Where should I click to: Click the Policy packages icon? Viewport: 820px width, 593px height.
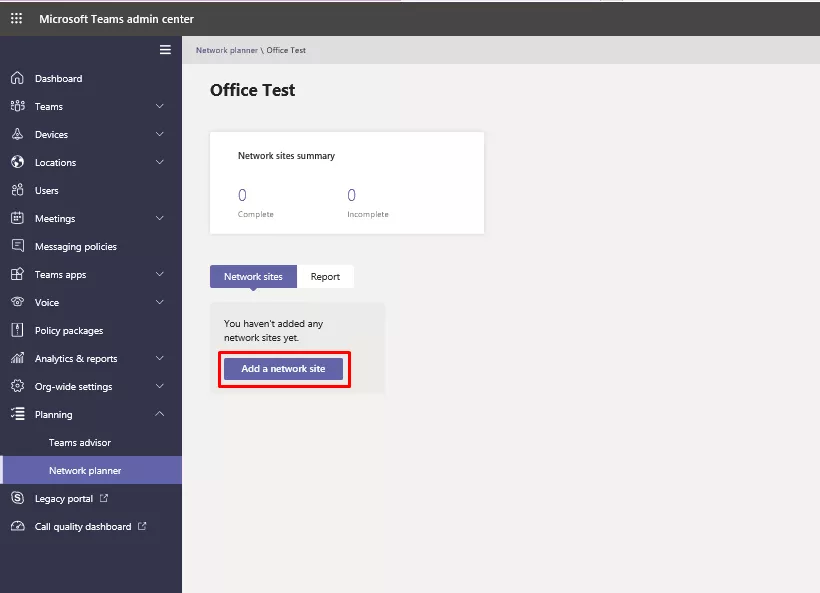pos(17,330)
